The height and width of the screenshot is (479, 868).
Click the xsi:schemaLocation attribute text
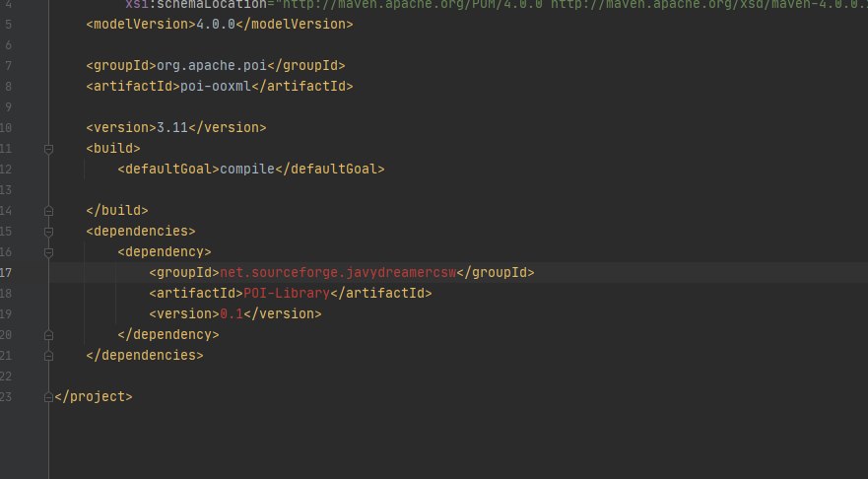click(196, 4)
